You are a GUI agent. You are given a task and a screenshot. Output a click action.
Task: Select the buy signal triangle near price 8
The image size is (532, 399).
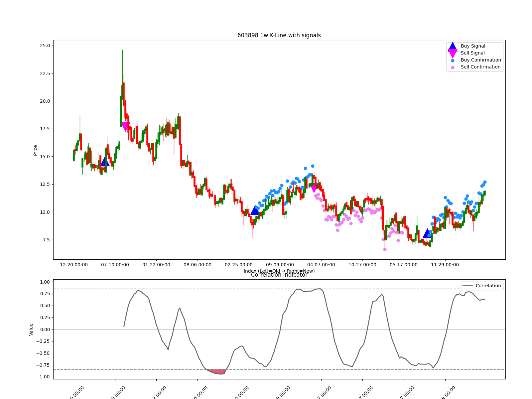coord(427,233)
